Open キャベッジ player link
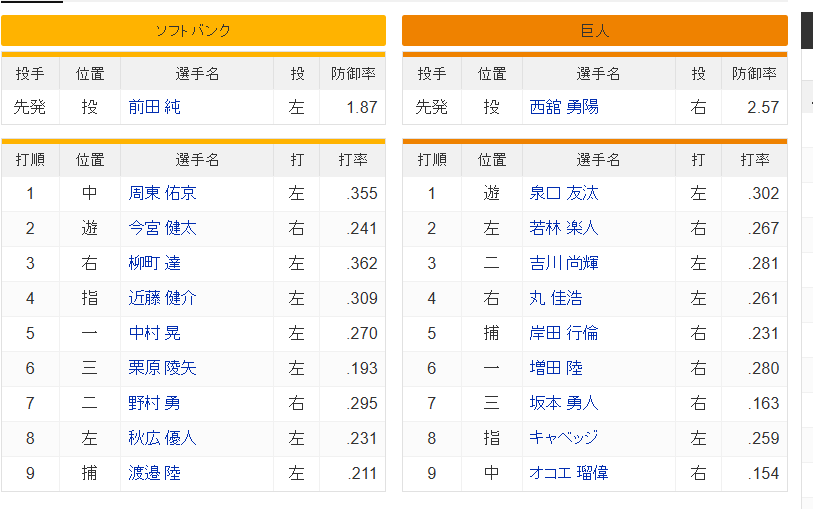 564,438
